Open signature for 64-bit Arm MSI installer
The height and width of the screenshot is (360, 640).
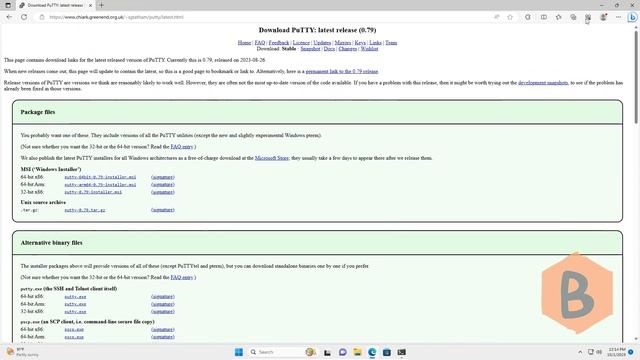coord(163,184)
